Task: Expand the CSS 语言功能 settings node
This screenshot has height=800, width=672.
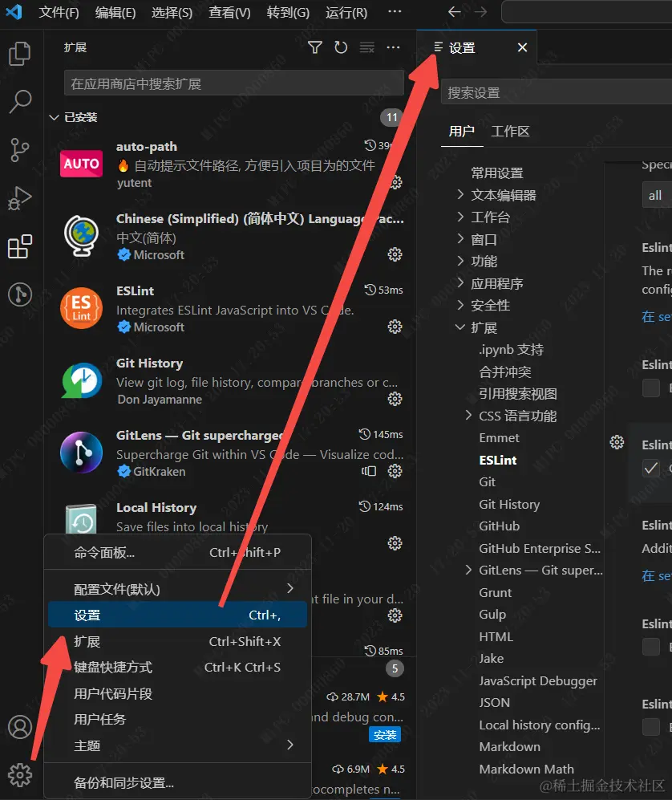Action: tap(468, 416)
